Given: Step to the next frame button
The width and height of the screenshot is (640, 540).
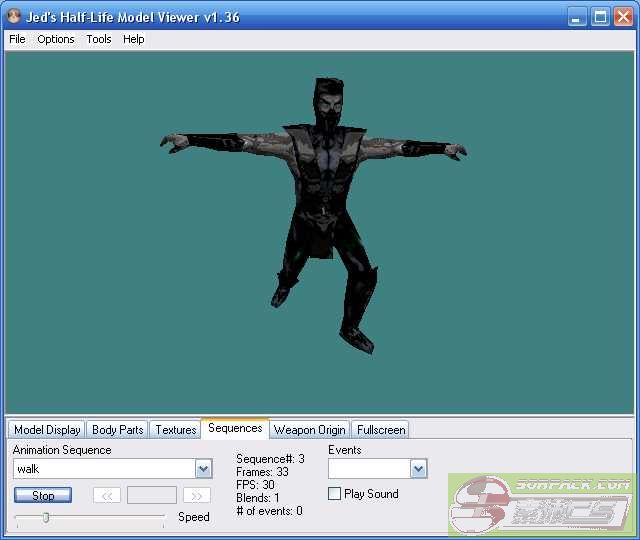Looking at the screenshot, I should 197,496.
